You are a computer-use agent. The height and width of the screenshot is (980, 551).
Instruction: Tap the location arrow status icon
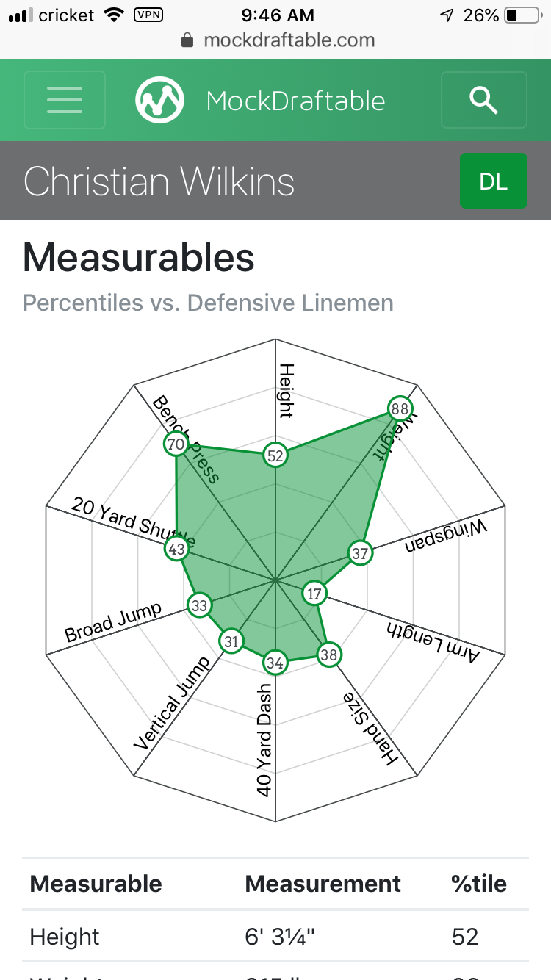(x=447, y=15)
